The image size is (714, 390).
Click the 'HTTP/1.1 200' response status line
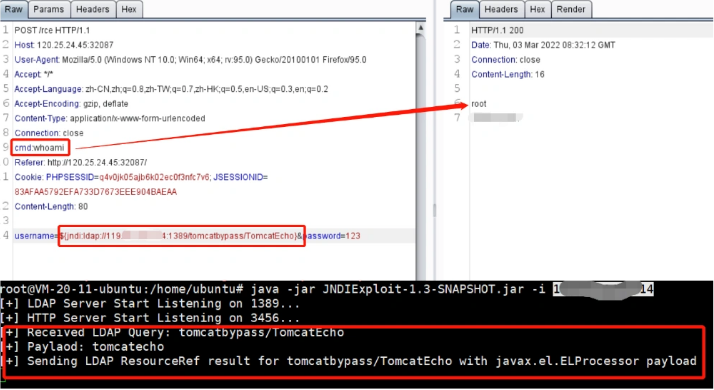coord(497,30)
